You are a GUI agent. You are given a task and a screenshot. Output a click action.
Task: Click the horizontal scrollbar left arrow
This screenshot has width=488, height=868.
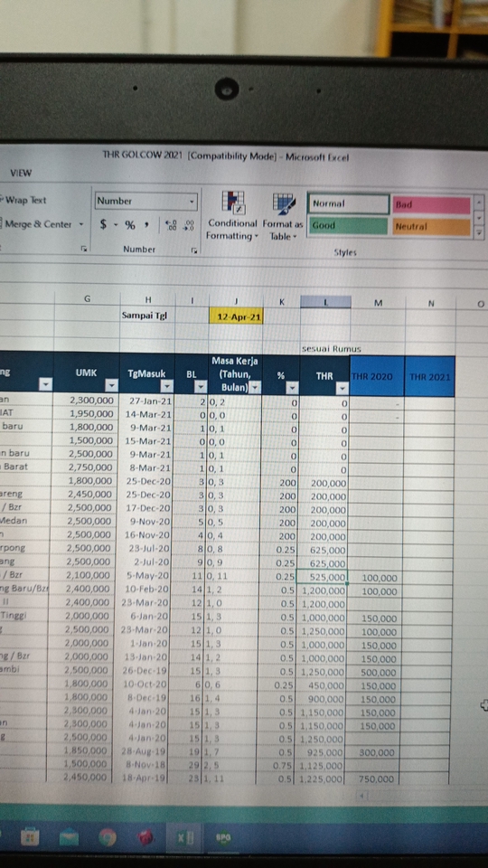361,796
